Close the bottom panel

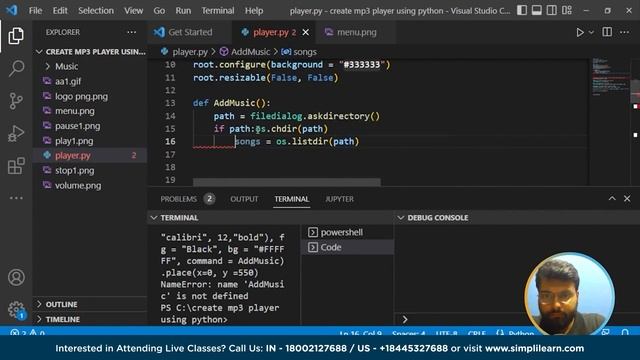point(627,198)
